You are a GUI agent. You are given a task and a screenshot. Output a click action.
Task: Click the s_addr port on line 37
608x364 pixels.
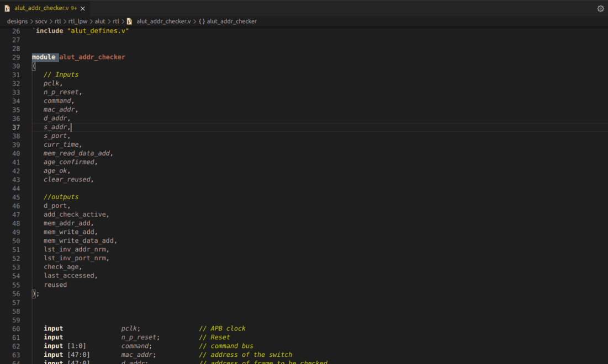pyautogui.click(x=55, y=127)
